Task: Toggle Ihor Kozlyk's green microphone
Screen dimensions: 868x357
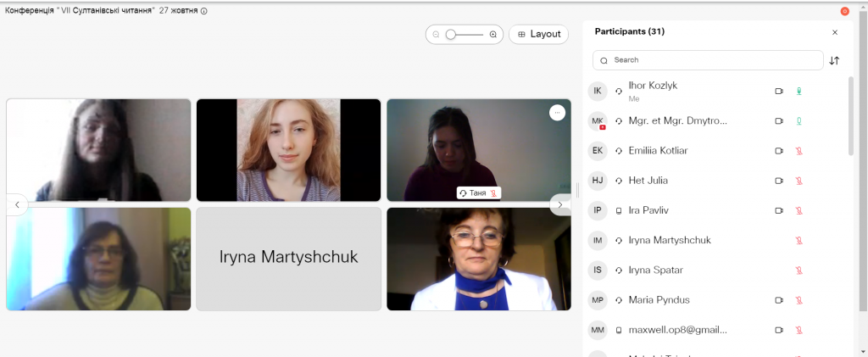Action: coord(798,92)
